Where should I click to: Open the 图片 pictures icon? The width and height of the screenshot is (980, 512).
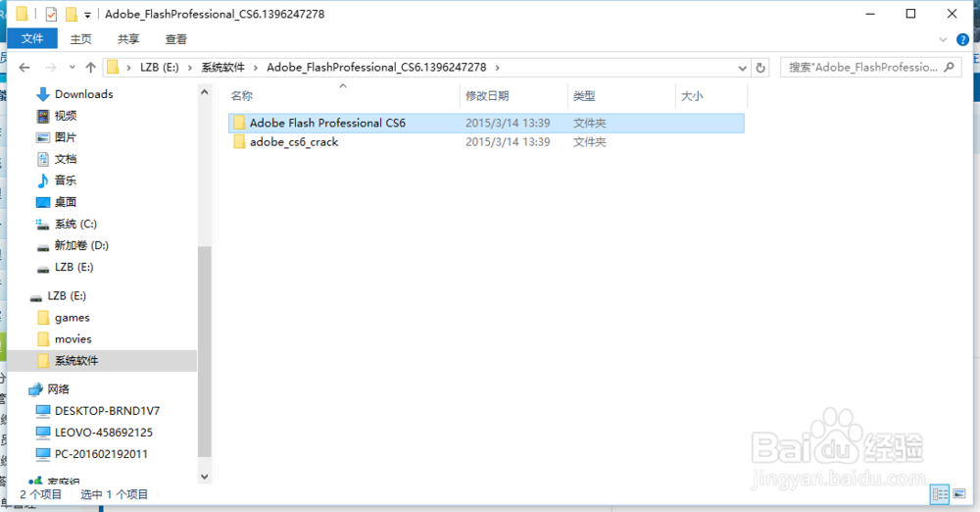(x=42, y=137)
